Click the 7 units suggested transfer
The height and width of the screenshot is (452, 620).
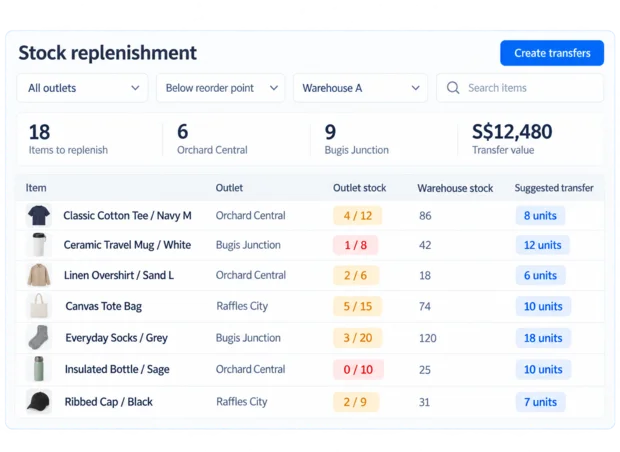coord(540,402)
